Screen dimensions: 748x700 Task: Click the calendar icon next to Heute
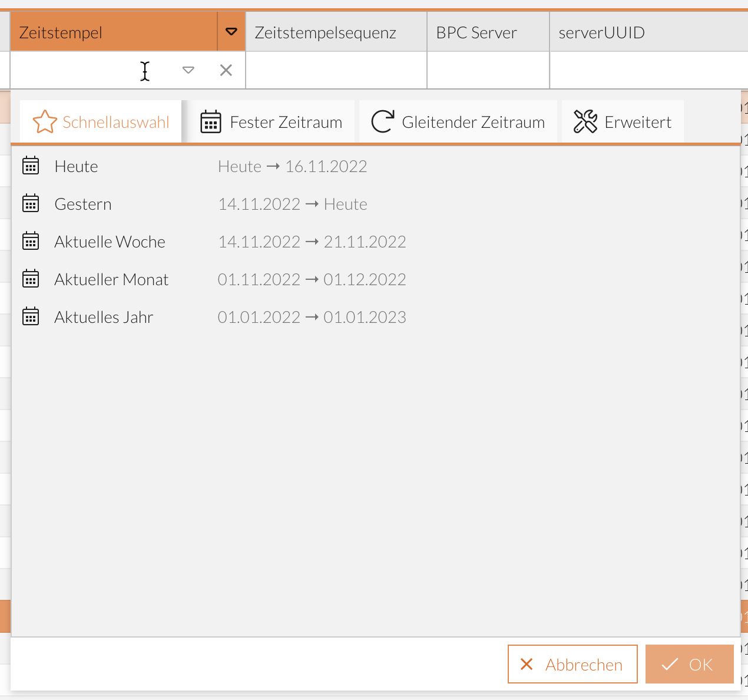click(31, 166)
